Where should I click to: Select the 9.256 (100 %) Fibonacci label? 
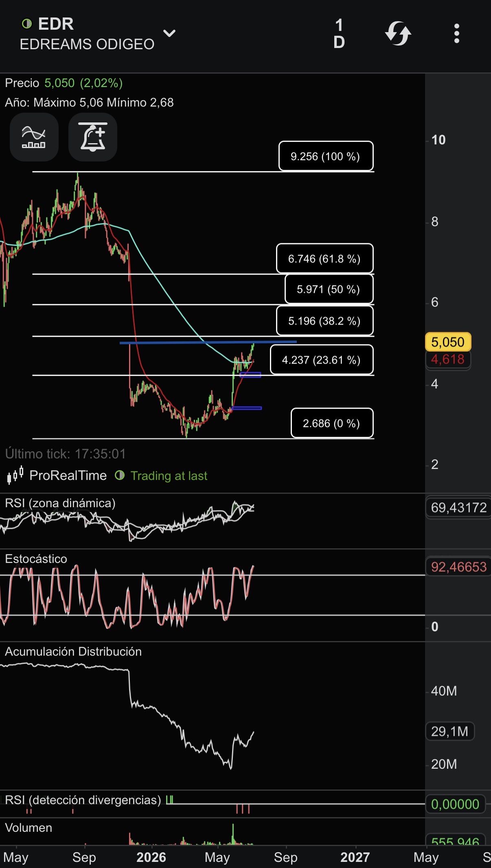coord(326,156)
